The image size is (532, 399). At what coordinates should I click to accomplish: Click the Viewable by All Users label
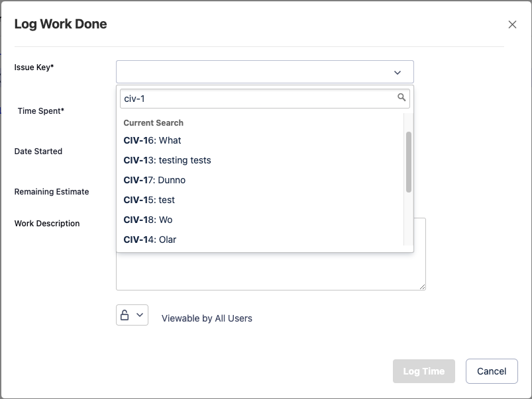click(x=207, y=318)
